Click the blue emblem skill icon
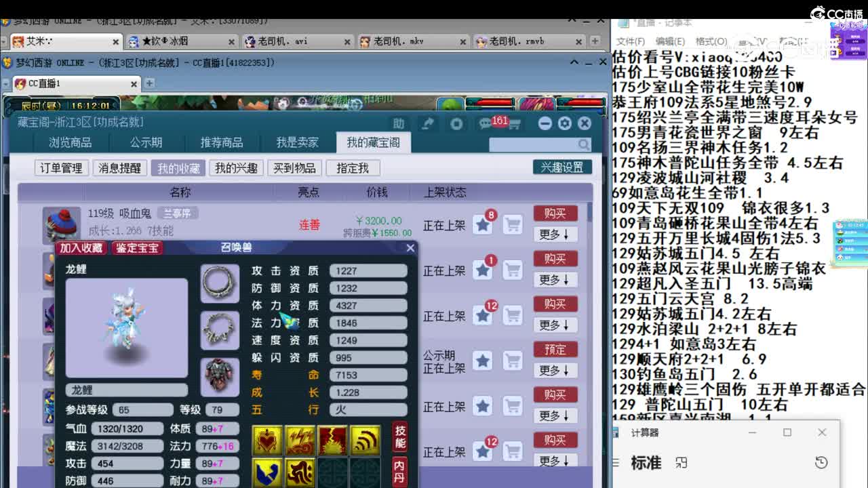The height and width of the screenshot is (488, 868). pyautogui.click(x=267, y=473)
